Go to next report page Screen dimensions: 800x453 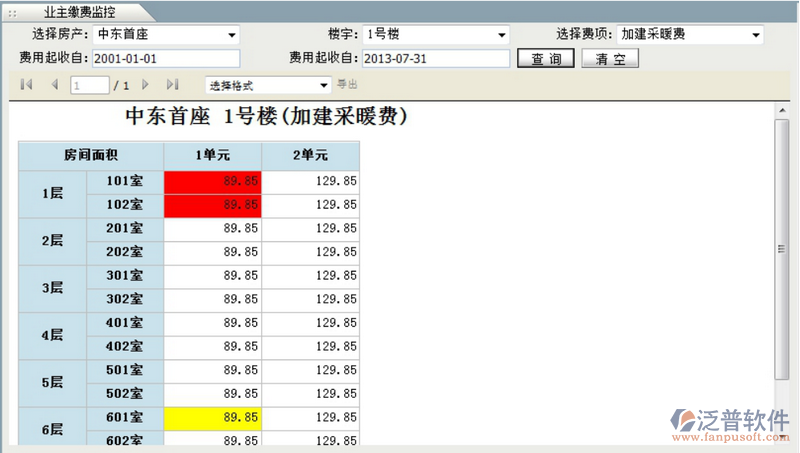click(x=146, y=85)
